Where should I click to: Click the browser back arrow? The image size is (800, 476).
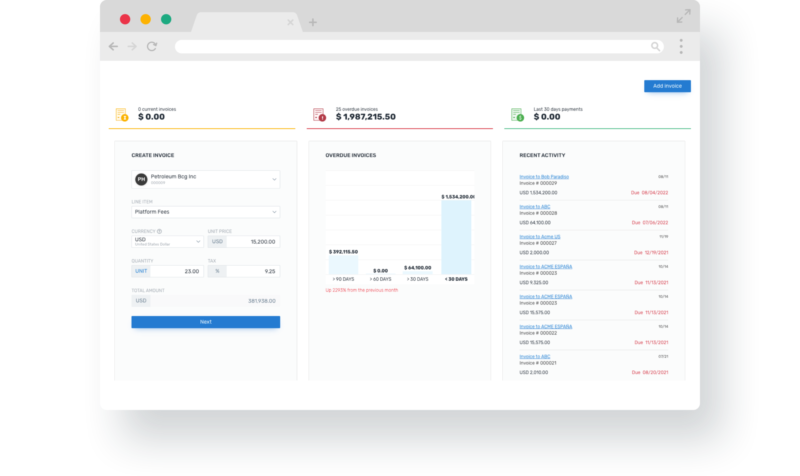(113, 46)
